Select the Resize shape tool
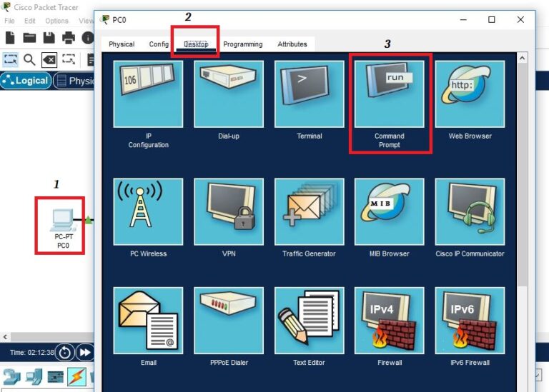The image size is (549, 392). [x=69, y=59]
